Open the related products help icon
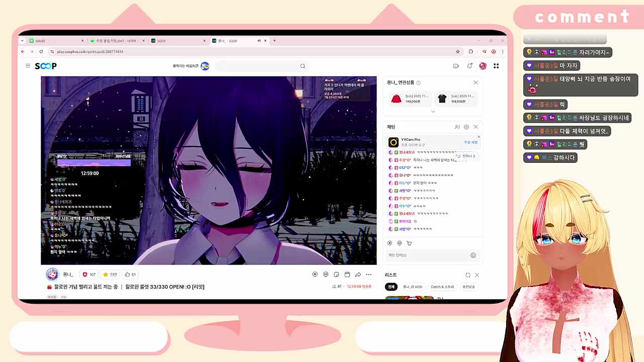 point(419,82)
